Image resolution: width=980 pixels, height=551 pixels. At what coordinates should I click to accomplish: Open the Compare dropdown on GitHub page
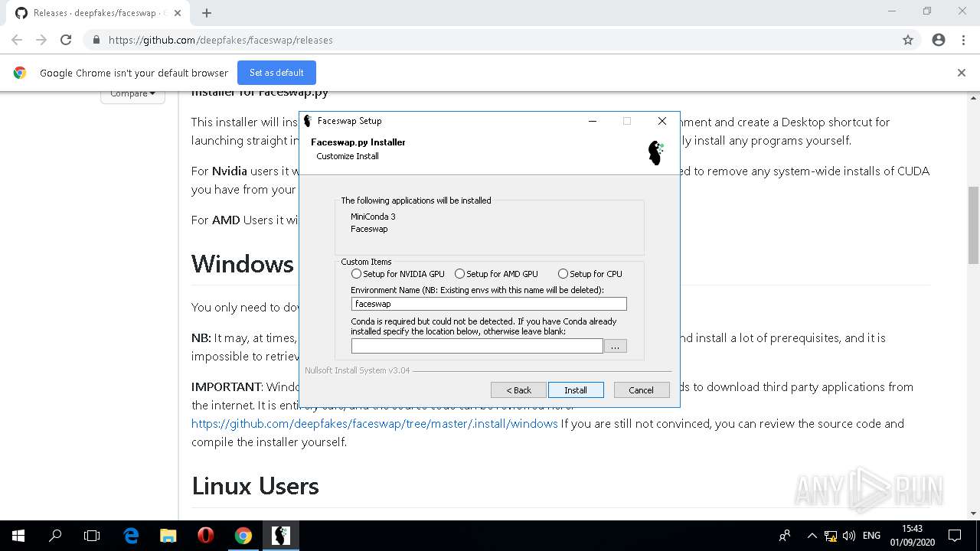tap(132, 94)
